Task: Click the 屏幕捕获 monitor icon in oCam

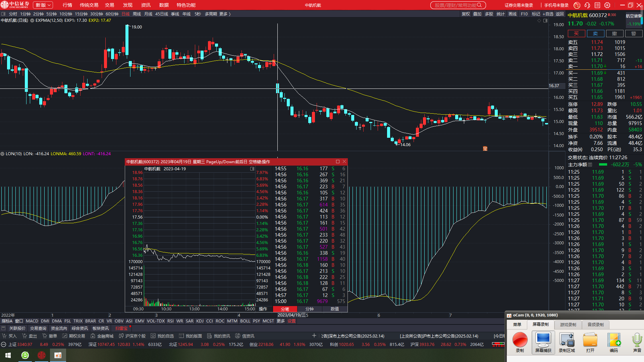Action: coord(543,340)
